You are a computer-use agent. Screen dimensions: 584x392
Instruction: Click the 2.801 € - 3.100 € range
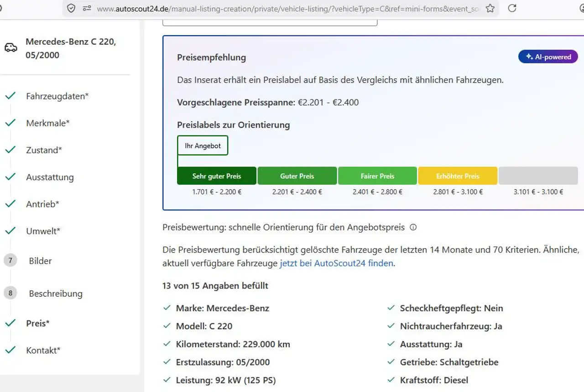pos(458,192)
